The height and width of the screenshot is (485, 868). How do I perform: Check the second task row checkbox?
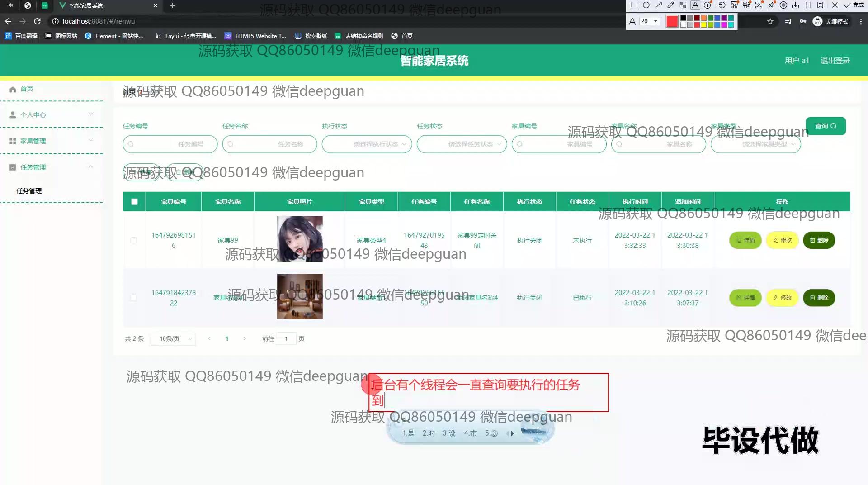133,298
